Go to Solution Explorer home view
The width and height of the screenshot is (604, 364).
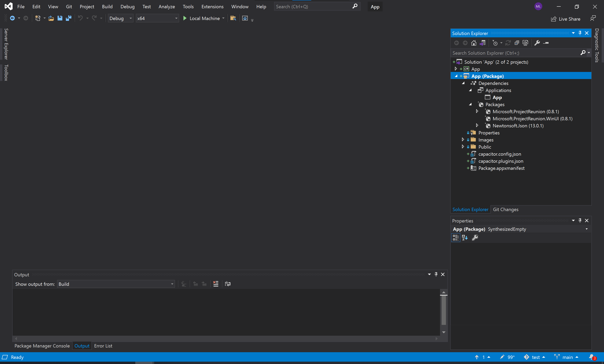tap(474, 43)
